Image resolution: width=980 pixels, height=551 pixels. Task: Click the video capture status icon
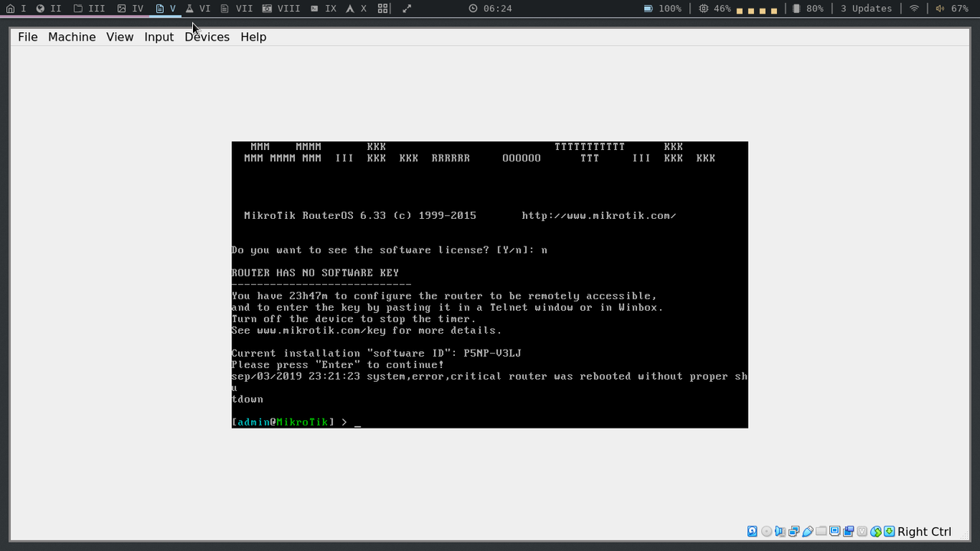coord(848,531)
